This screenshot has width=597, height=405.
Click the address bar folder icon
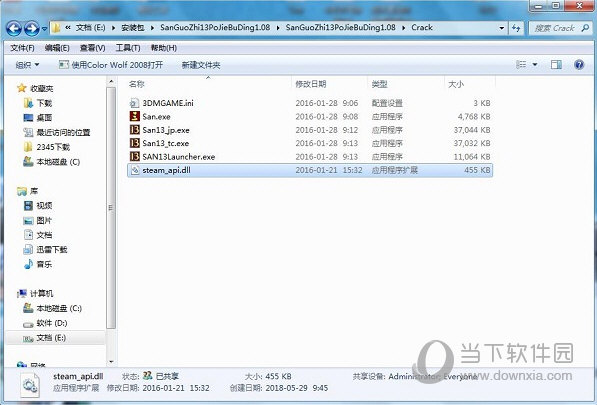(56, 28)
